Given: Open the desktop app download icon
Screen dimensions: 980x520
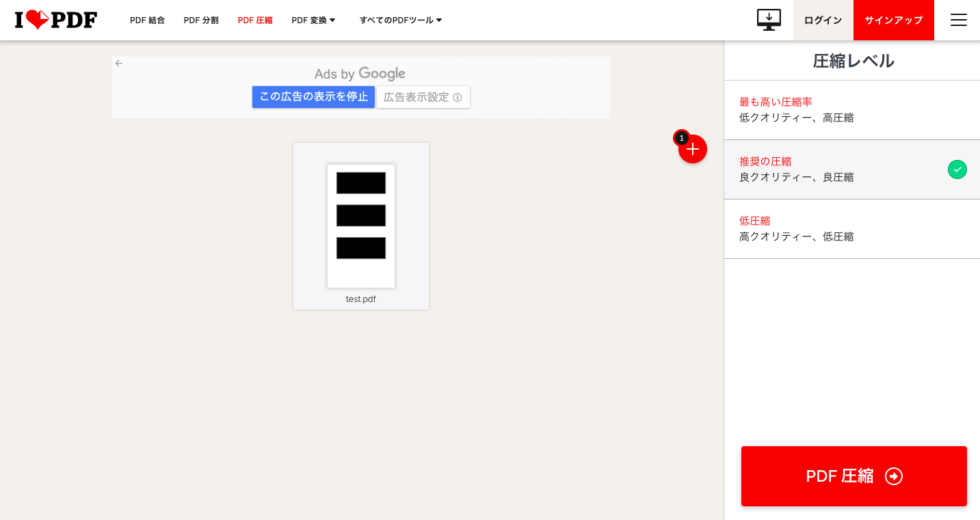Looking at the screenshot, I should click(x=769, y=20).
